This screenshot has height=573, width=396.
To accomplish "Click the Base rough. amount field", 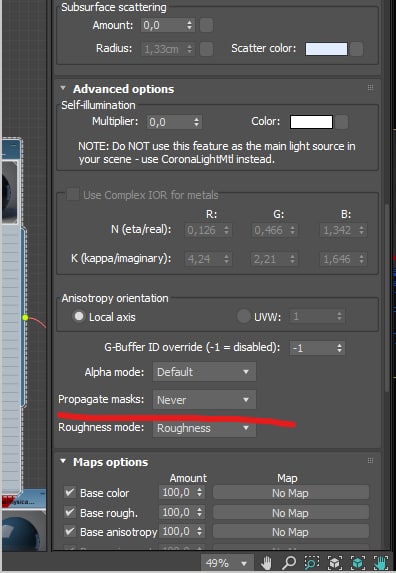I will click(178, 512).
